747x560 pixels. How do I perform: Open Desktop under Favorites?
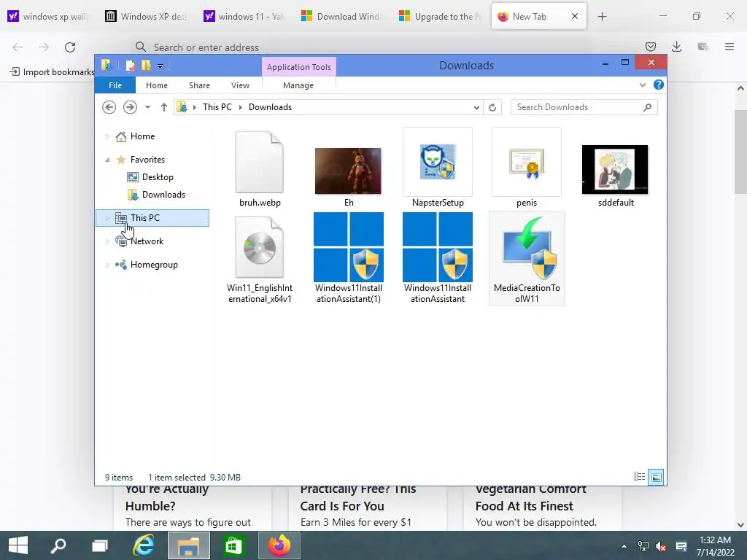158,177
